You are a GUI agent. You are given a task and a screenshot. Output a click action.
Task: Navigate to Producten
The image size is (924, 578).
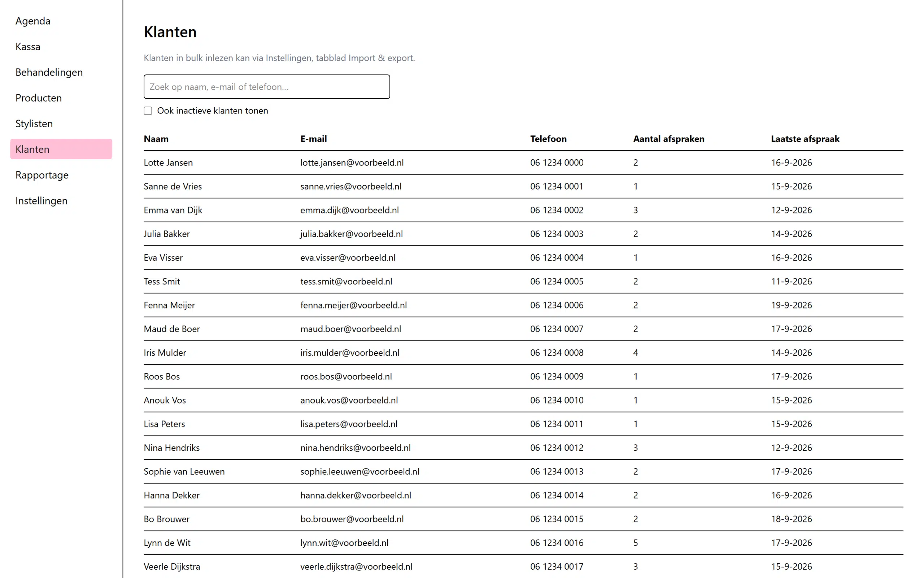(x=61, y=98)
